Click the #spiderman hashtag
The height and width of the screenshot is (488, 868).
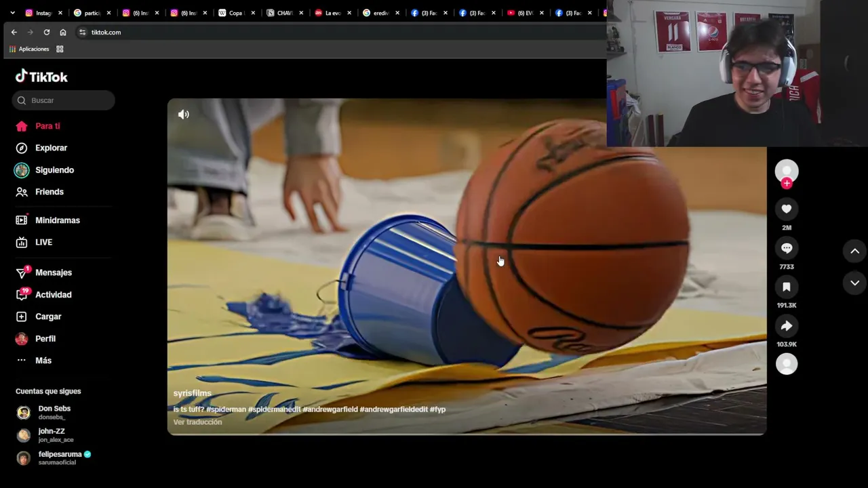pos(226,409)
